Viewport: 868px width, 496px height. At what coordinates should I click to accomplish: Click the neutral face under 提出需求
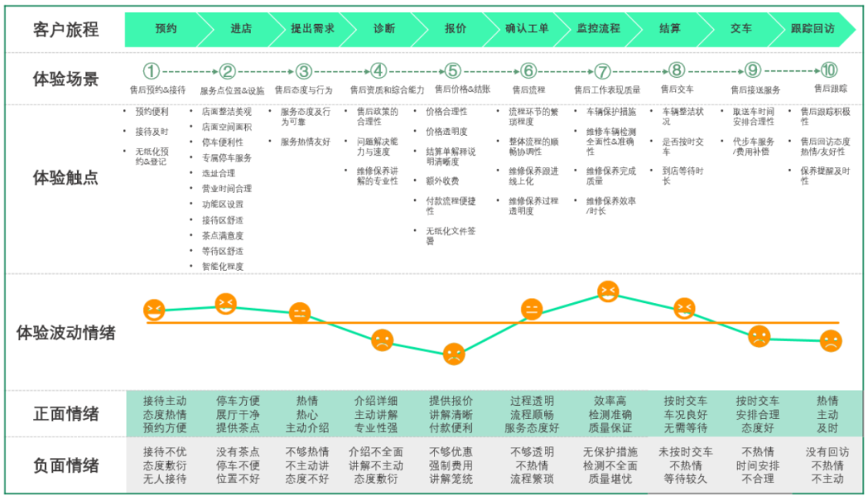coord(300,313)
